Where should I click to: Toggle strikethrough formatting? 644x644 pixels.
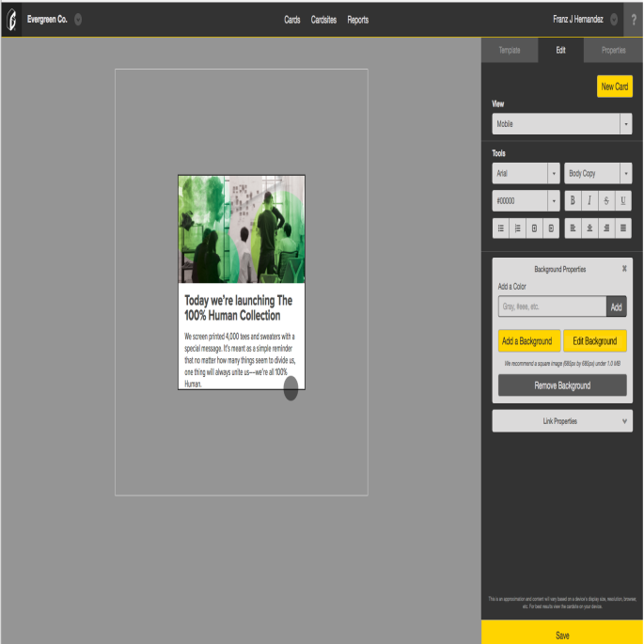[606, 201]
